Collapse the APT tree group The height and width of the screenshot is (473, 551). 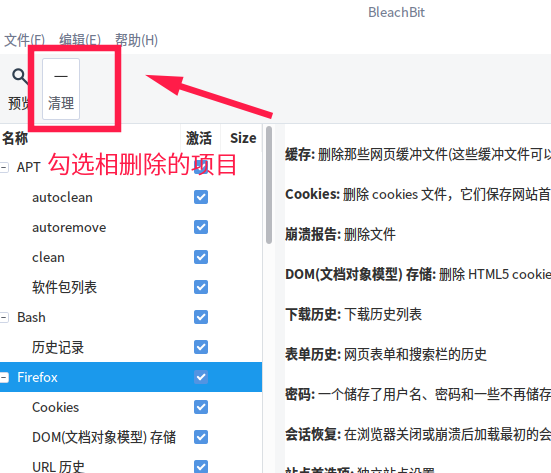click(4, 167)
